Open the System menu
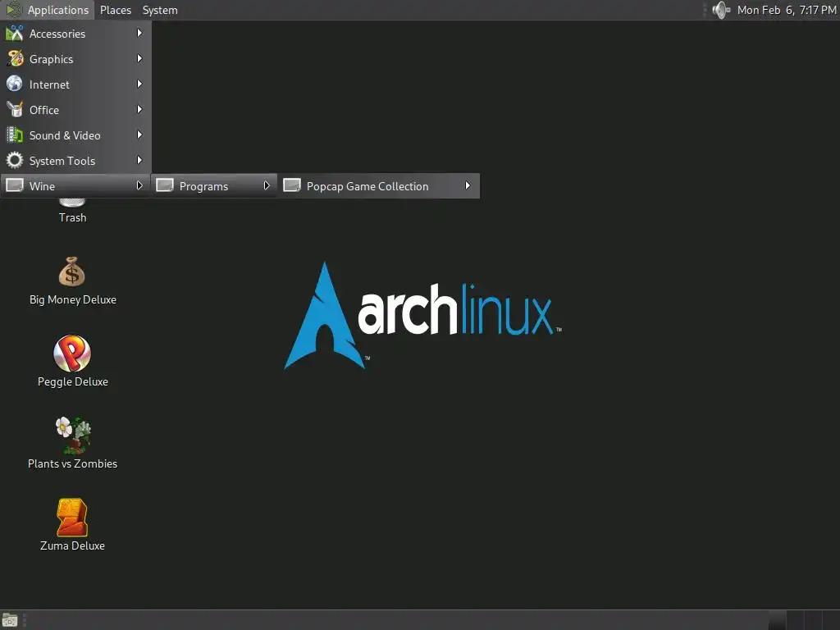 click(x=160, y=10)
